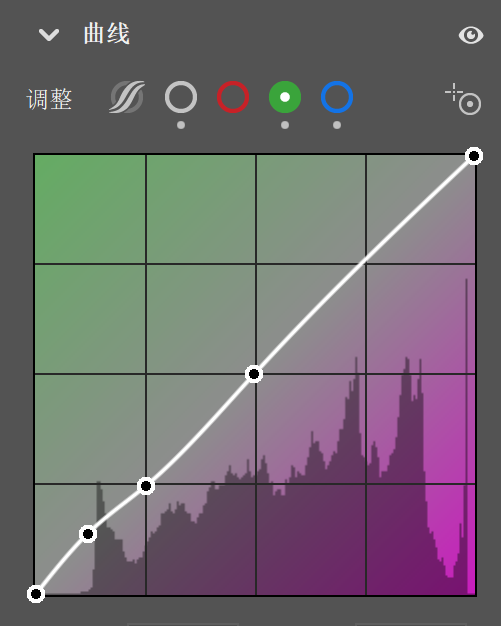This screenshot has width=501, height=626.
Task: Collapse the 曲线 panel with the chevron
Action: tap(49, 35)
